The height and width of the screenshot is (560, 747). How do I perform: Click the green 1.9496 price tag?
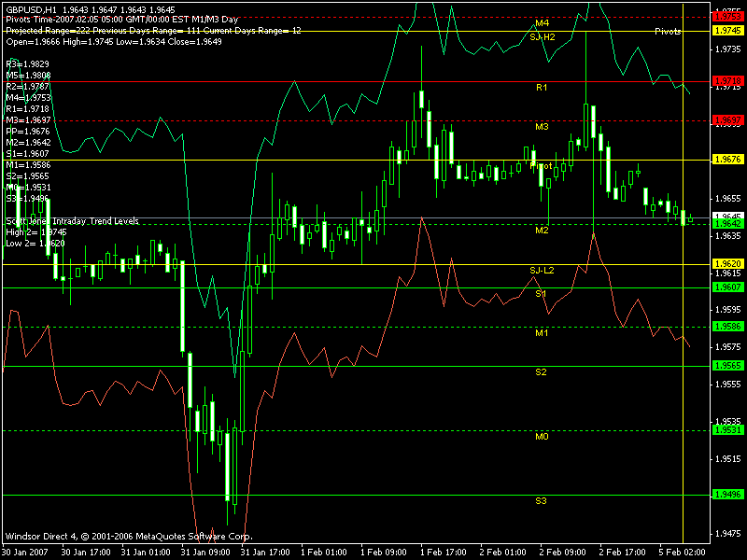point(726,495)
